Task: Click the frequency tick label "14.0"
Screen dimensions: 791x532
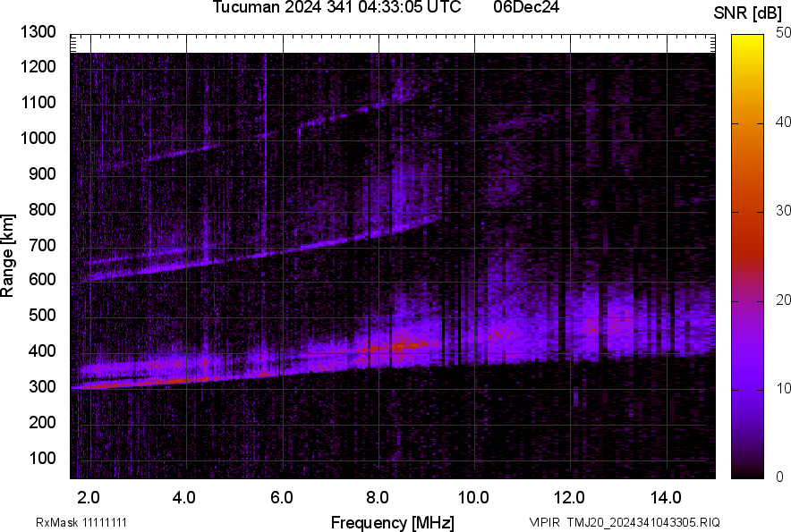Action: [x=666, y=498]
